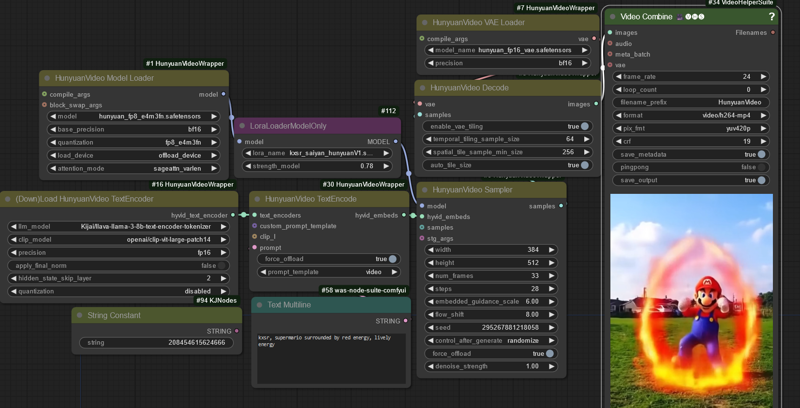Click the Filenames output socket on Video Combine

(x=773, y=33)
